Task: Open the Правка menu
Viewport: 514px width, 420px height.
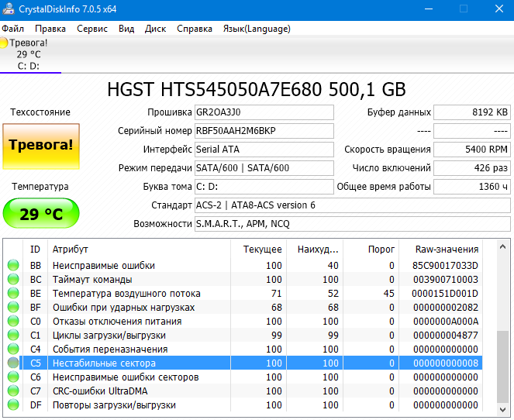Action: click(50, 29)
